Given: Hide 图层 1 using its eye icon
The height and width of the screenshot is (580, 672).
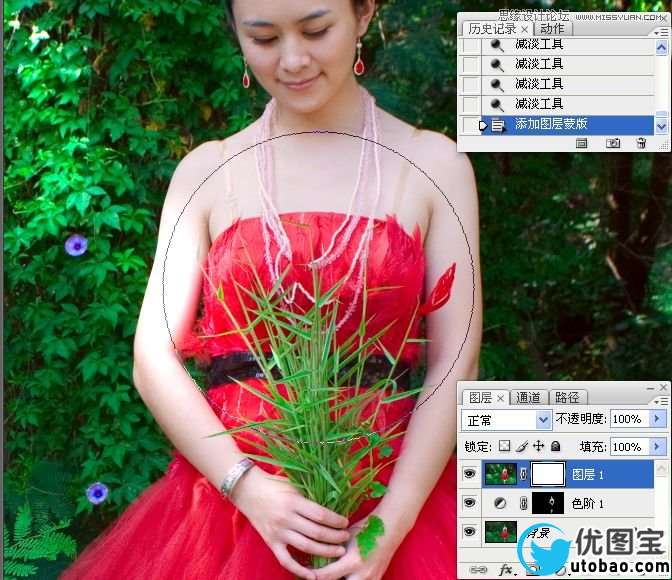Looking at the screenshot, I should 470,474.
